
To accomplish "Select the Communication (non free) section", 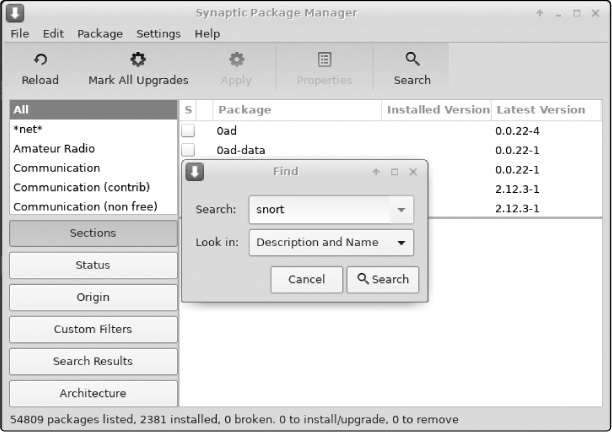I will point(93,206).
